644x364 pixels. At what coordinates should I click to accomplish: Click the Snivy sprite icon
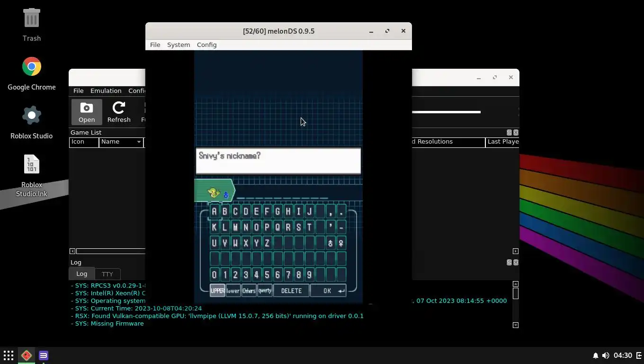[214, 192]
